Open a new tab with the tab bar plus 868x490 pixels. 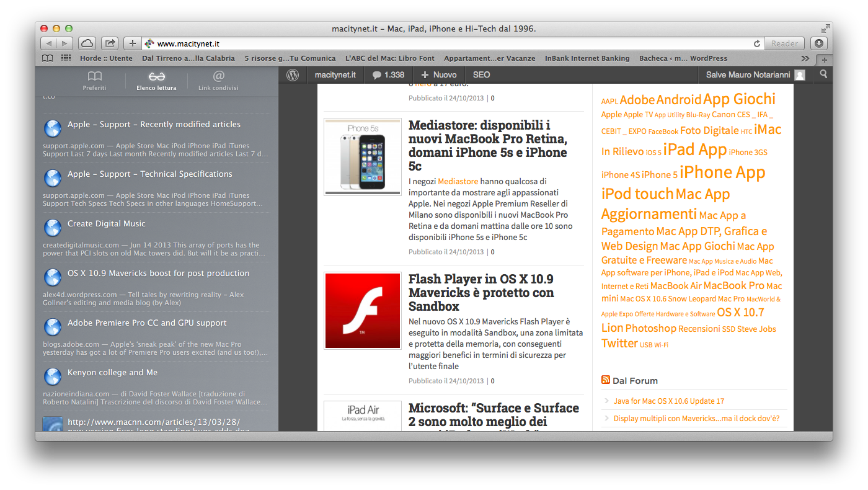(824, 60)
